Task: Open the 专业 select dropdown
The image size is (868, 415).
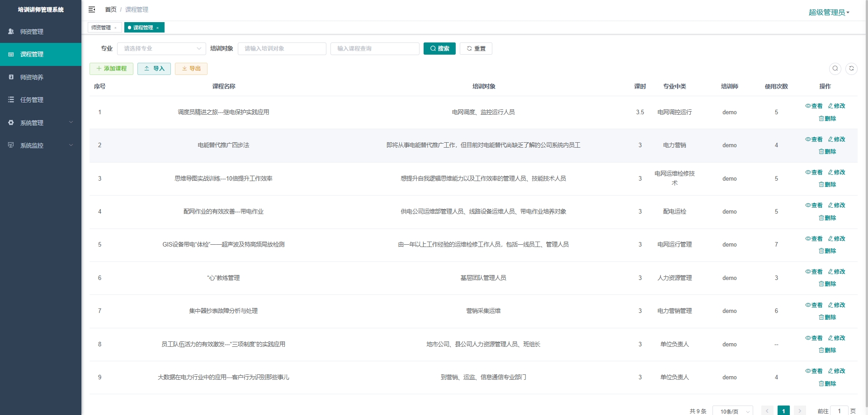Action: pos(161,48)
